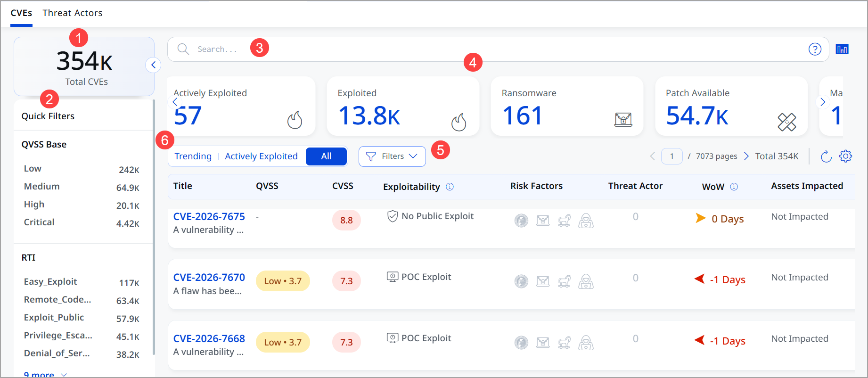Image resolution: width=868 pixels, height=378 pixels.
Task: Click the Exploitability info icon
Action: (x=450, y=187)
